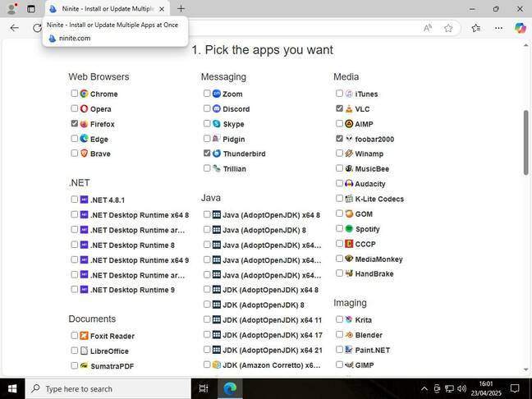Screen dimensions: 532x399
Task: Uncheck the Thunderbird checkbox
Action: coord(207,154)
